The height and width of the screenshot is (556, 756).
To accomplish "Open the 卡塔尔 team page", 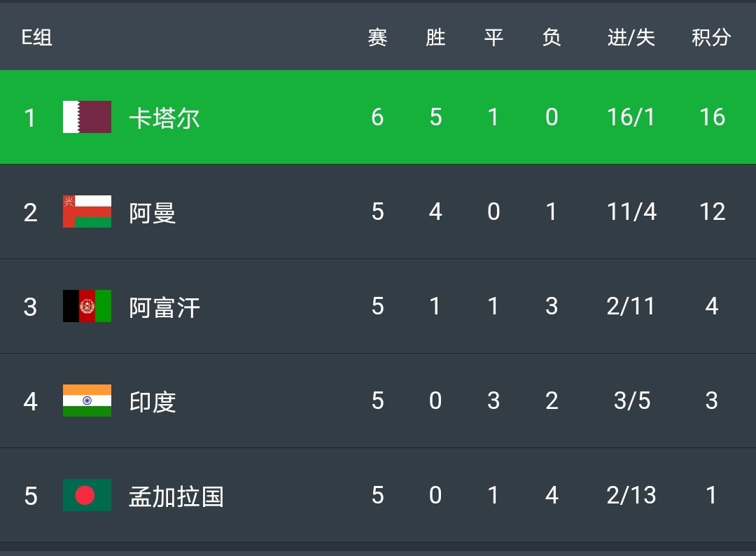I will coord(164,117).
